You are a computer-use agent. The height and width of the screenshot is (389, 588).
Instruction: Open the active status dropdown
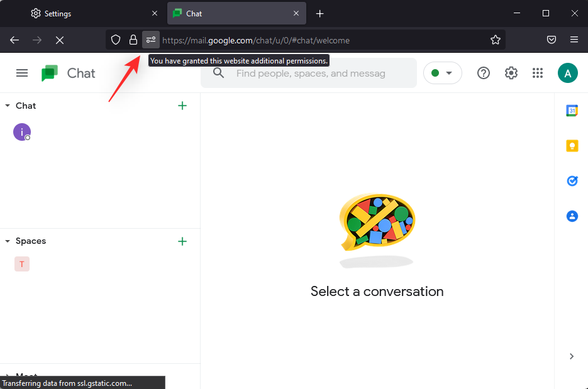(442, 73)
